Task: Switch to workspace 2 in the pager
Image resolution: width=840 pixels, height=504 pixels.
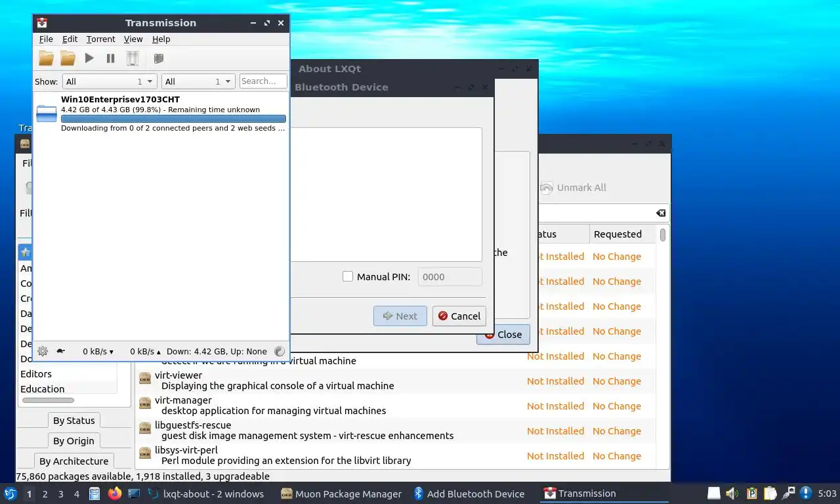Action: click(45, 494)
